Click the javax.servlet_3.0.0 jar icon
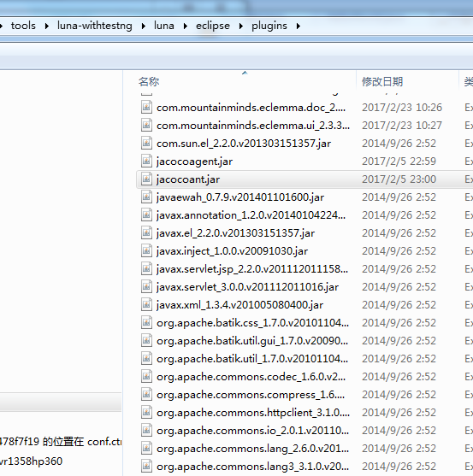 coord(146,286)
